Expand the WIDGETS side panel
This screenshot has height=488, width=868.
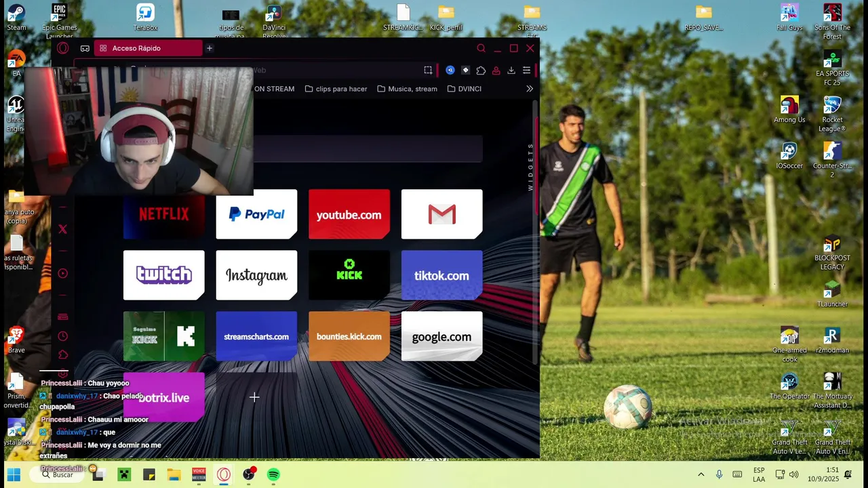(530, 167)
